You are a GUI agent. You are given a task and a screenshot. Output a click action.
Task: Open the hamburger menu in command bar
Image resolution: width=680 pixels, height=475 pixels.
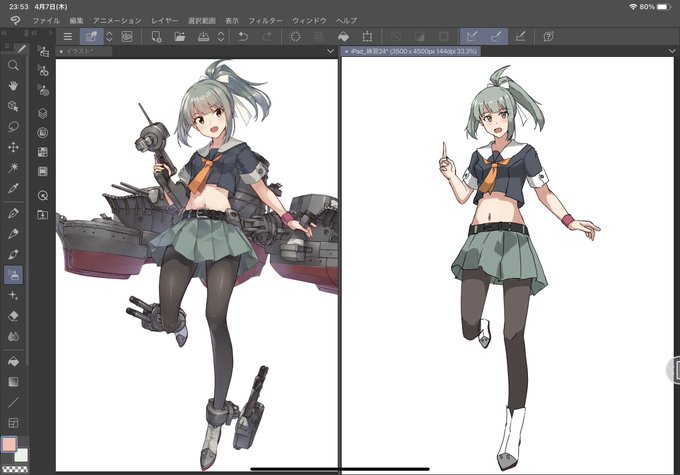[68, 36]
